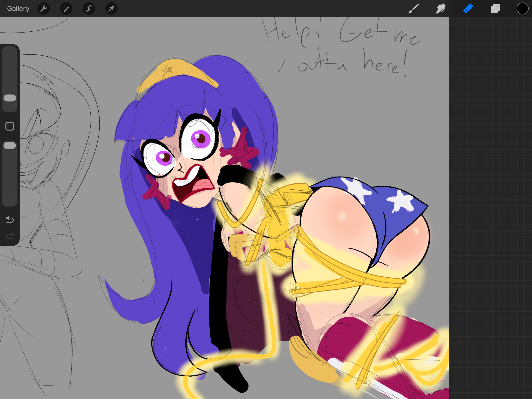Click the brush opacity slider handle
This screenshot has width=532, height=399.
[10, 145]
